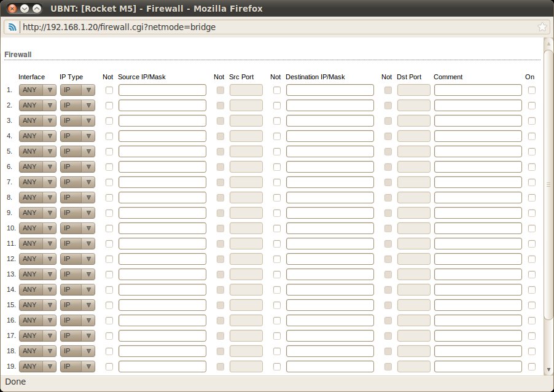The height and width of the screenshot is (392, 554).
Task: Open IP Type dropdown for rule 12
Action: pyautogui.click(x=77, y=259)
